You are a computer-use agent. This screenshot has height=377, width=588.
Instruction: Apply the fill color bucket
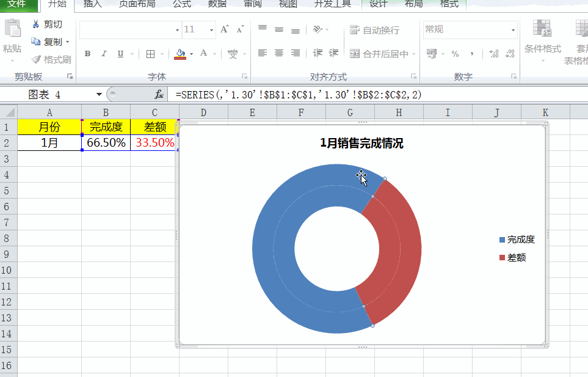(180, 54)
